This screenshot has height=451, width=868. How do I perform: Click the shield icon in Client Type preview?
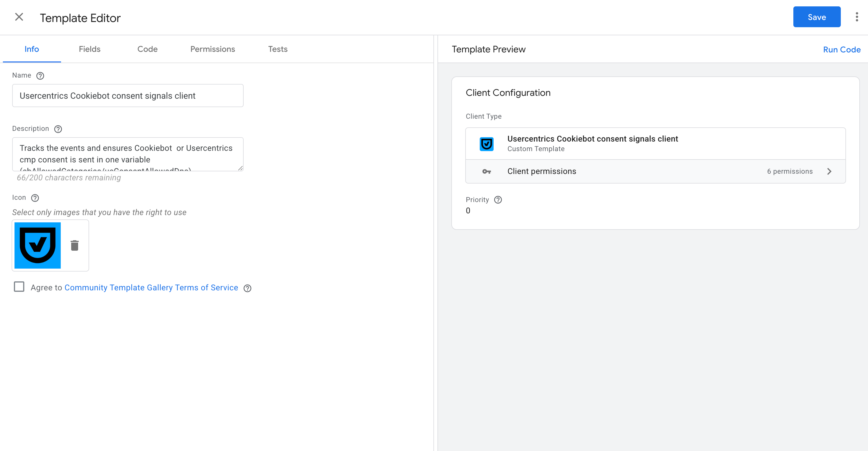[x=486, y=144]
